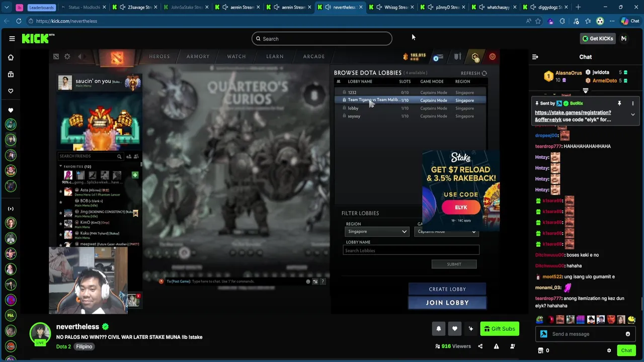Click HEROES in the Dota menu
Screen dimensions: 644x362
[159, 56]
